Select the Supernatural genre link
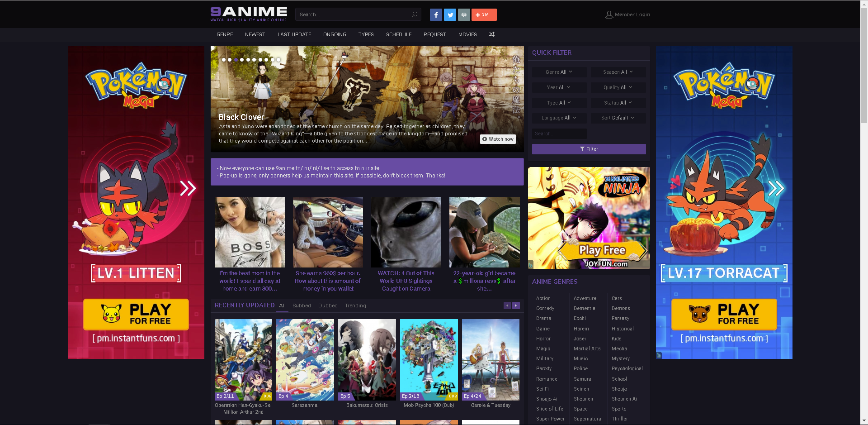868x425 pixels. 588,419
